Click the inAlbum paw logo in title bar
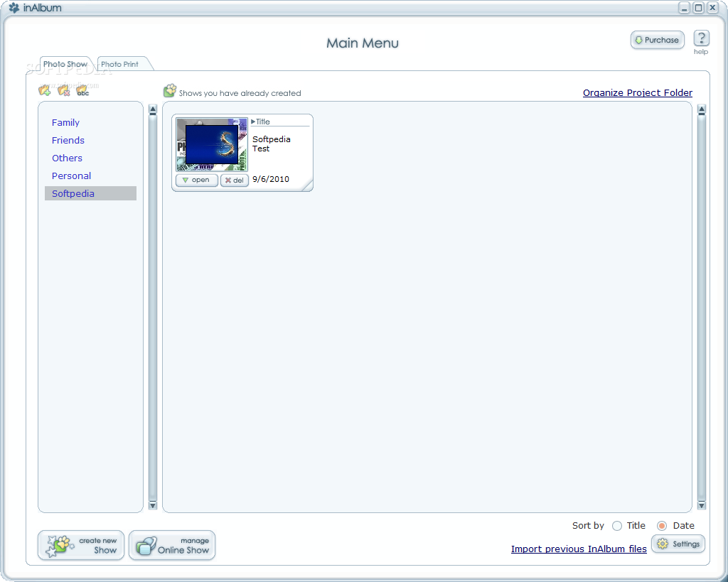This screenshot has width=728, height=582. pyautogui.click(x=14, y=7)
